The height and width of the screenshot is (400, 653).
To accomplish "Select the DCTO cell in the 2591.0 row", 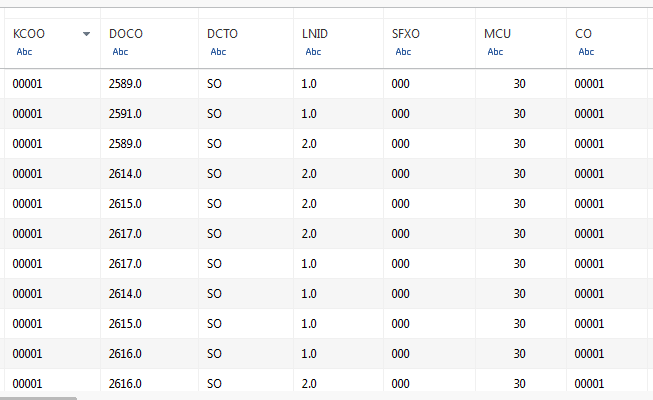I will (x=246, y=114).
